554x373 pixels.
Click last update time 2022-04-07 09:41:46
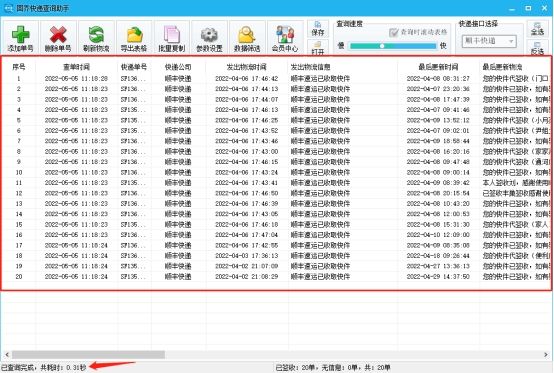pyautogui.click(x=438, y=110)
